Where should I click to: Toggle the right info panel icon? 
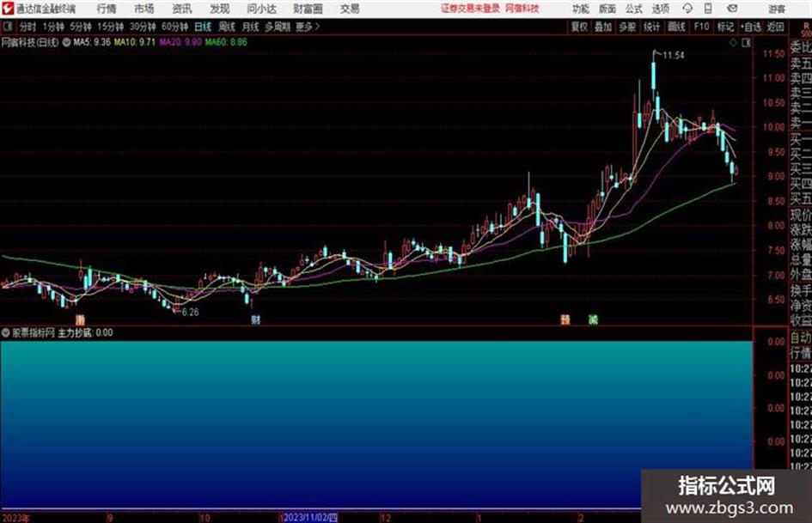click(746, 43)
